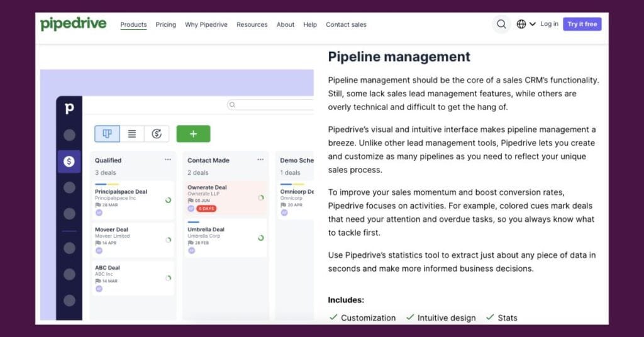Switch to the list view icon
644x337 pixels.
coord(132,134)
